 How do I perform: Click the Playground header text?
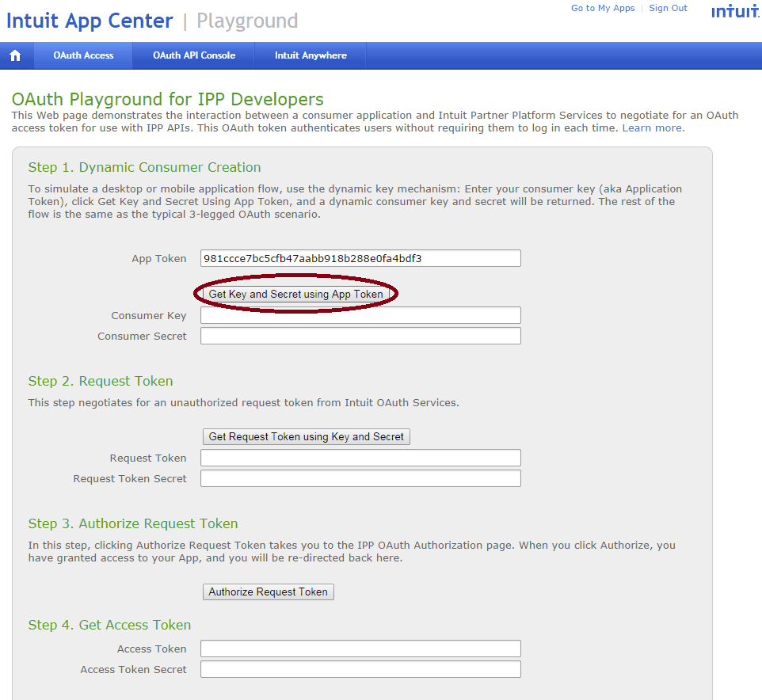(x=247, y=21)
